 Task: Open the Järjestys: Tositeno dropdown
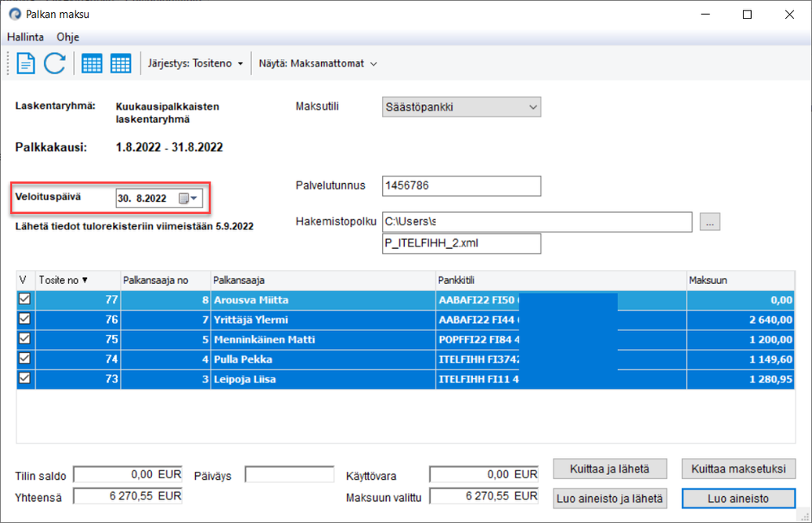195,63
